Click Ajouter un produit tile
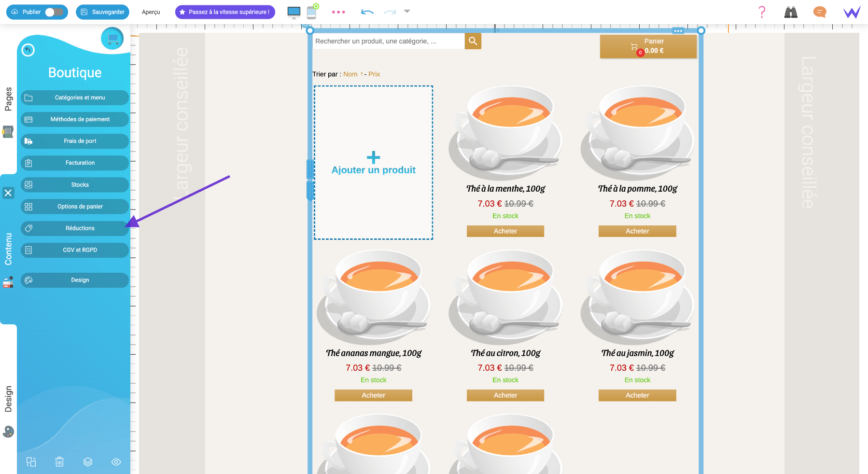 [373, 163]
